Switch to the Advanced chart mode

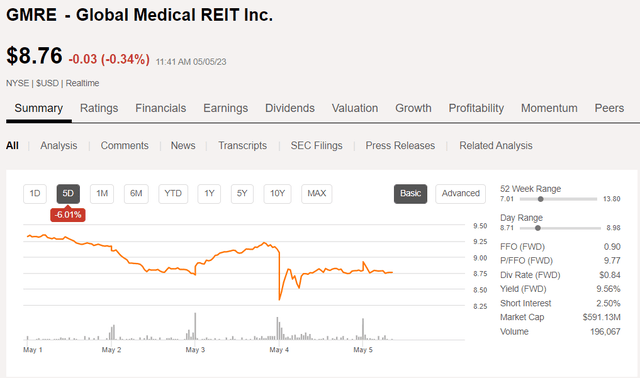[460, 193]
